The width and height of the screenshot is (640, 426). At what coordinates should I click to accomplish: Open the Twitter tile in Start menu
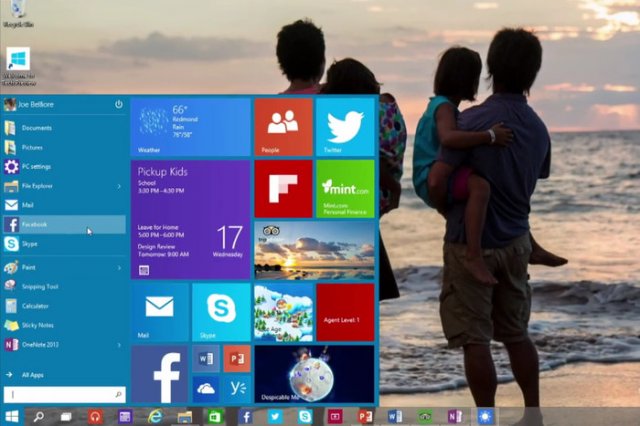coord(345,127)
